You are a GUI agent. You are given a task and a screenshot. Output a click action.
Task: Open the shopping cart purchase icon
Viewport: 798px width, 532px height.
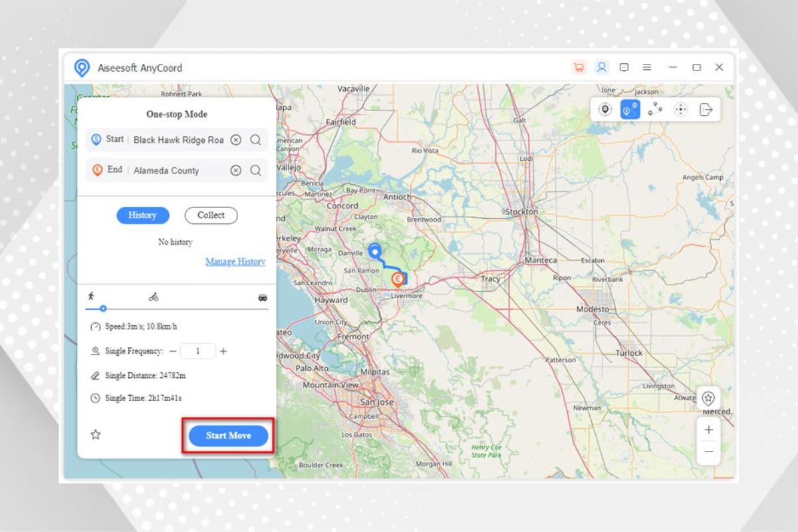pos(579,67)
